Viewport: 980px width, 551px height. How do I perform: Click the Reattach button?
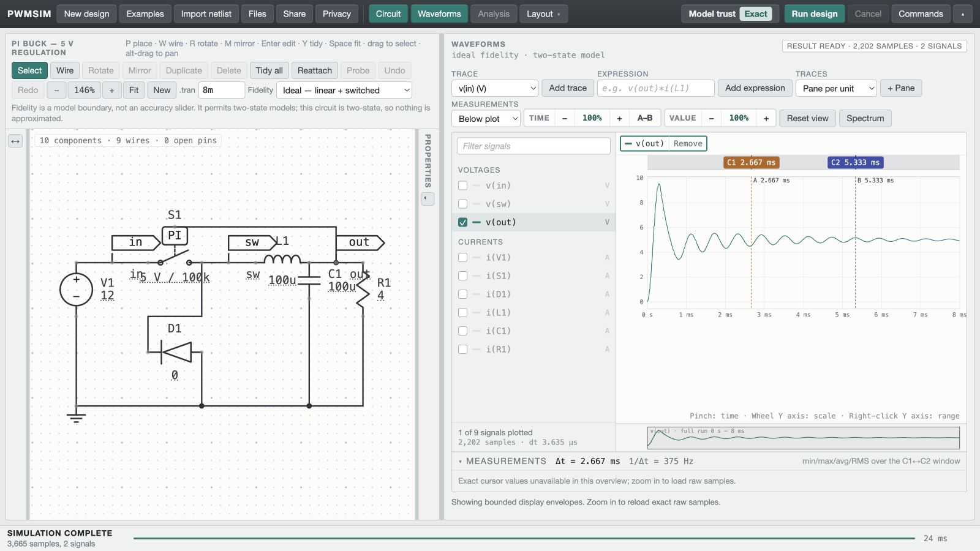tap(314, 70)
